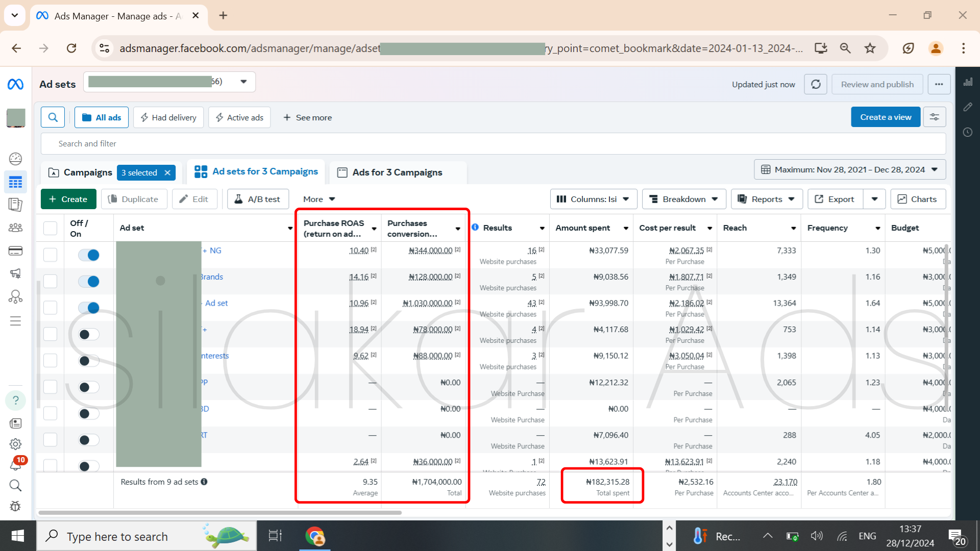This screenshot has height=551, width=980.
Task: Open the date range Maximum dropdown
Action: click(x=849, y=169)
